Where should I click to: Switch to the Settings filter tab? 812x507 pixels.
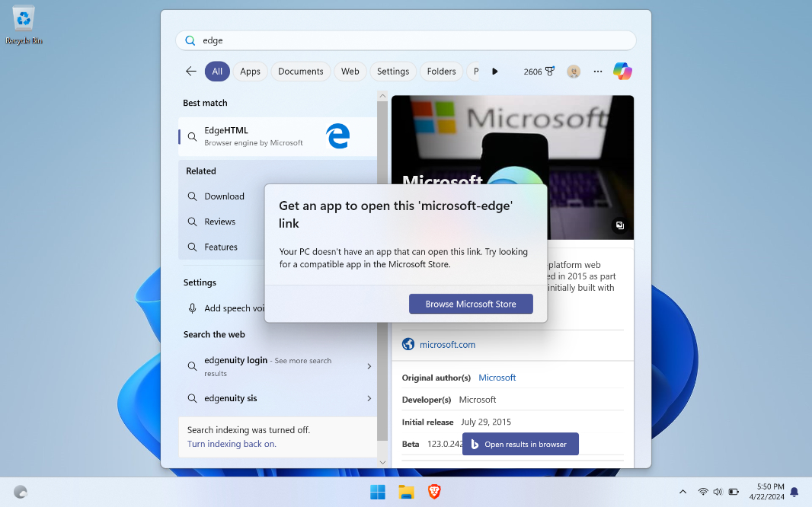pos(393,72)
